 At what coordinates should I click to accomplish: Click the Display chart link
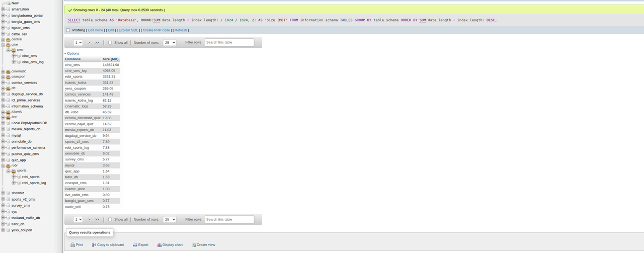(173, 245)
